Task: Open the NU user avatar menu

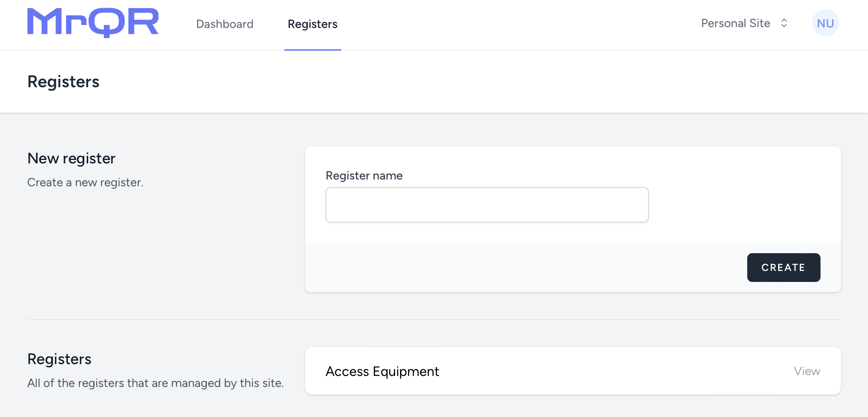Action: point(825,23)
